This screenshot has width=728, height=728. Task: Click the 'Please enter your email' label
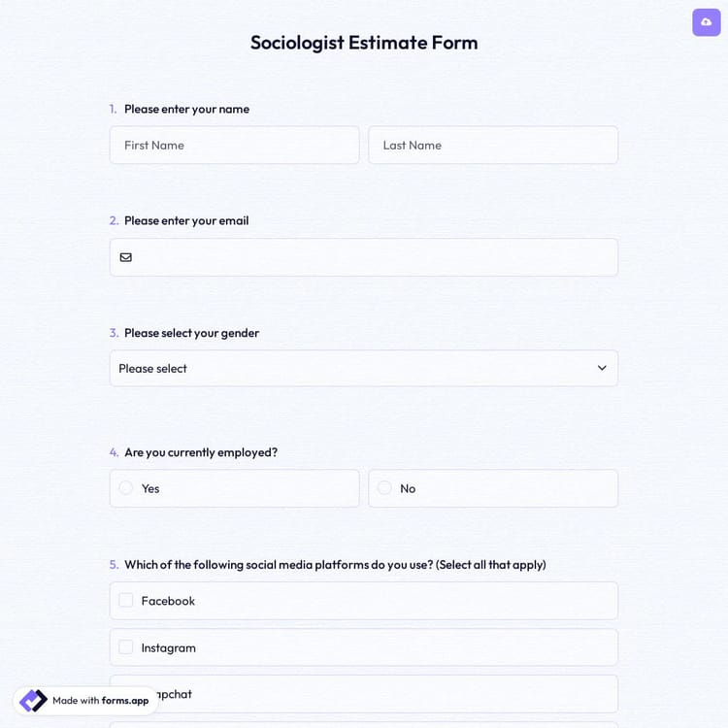click(186, 220)
